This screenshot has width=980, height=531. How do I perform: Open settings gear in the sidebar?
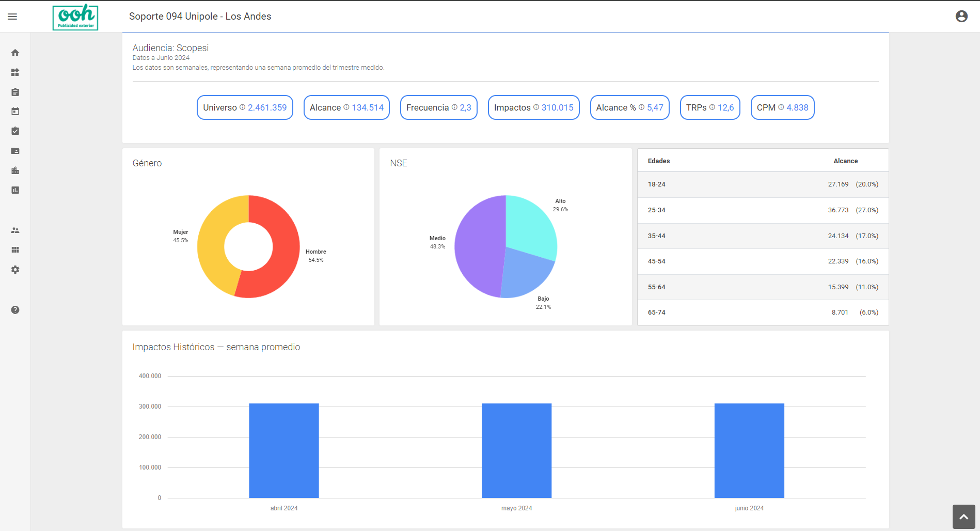coord(15,270)
